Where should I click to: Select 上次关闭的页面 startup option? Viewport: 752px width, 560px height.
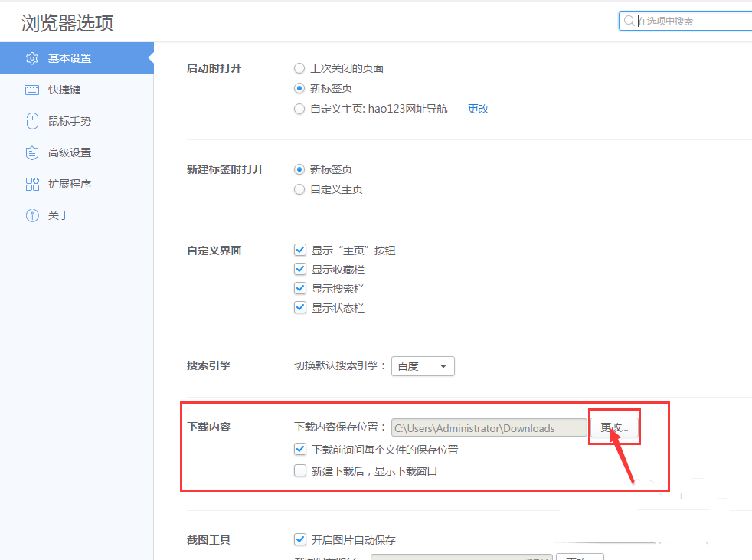coord(299,68)
